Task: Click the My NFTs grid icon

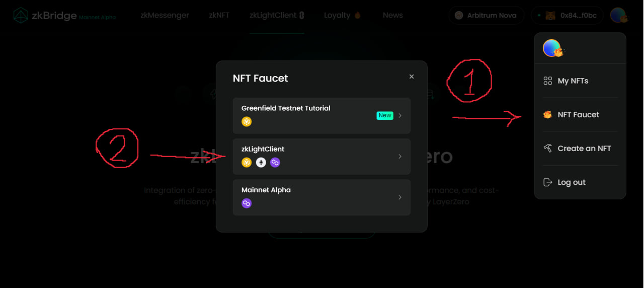Action: tap(548, 81)
